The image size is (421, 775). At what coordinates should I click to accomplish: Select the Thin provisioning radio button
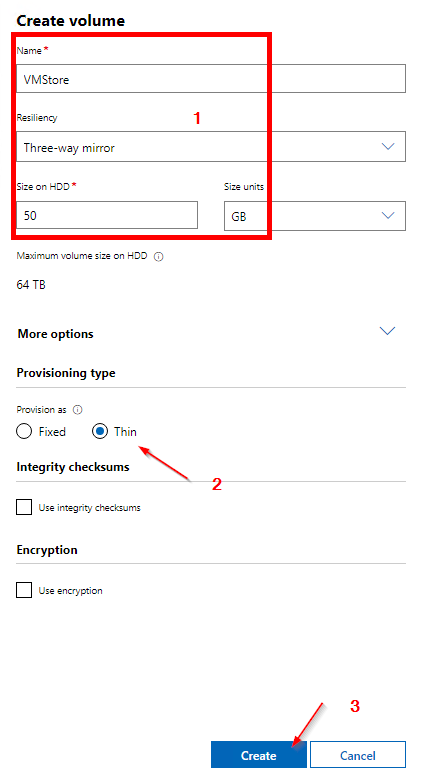point(100,431)
